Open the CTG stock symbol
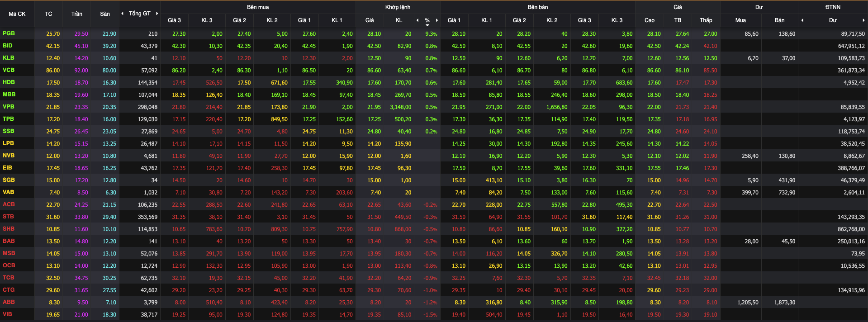The image size is (868, 322). [x=9, y=290]
